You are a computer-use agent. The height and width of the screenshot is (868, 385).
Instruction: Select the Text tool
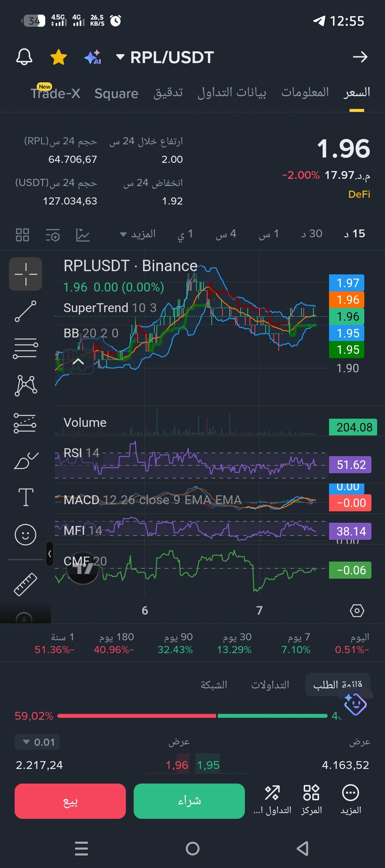26,497
